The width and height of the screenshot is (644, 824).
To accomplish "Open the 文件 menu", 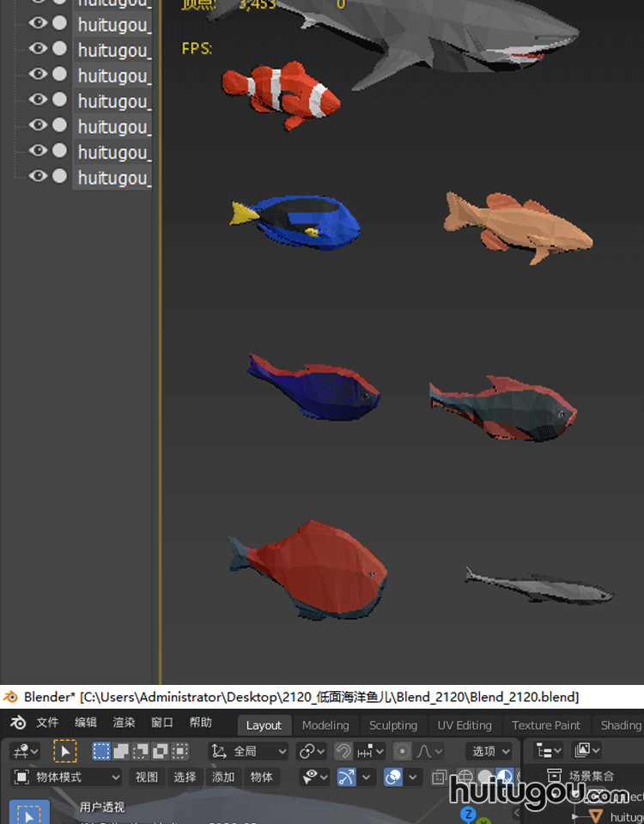I will (x=47, y=723).
